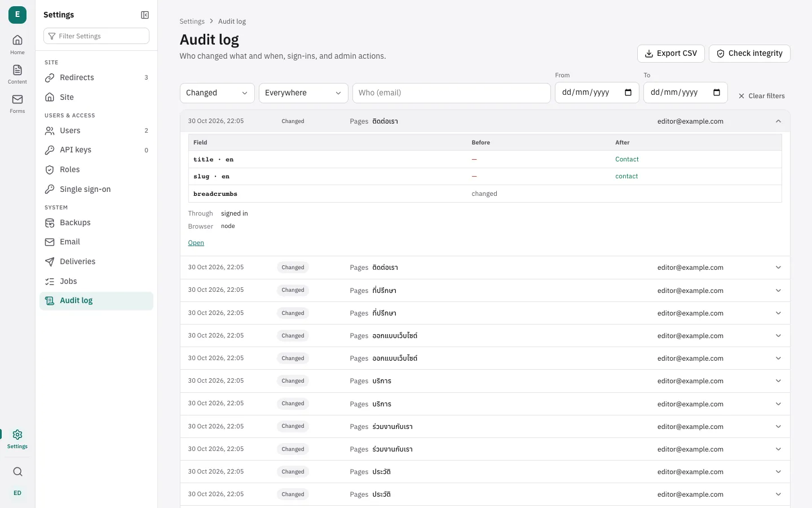This screenshot has width=812, height=508.
Task: Expand the first บริการ log row
Action: [485, 381]
